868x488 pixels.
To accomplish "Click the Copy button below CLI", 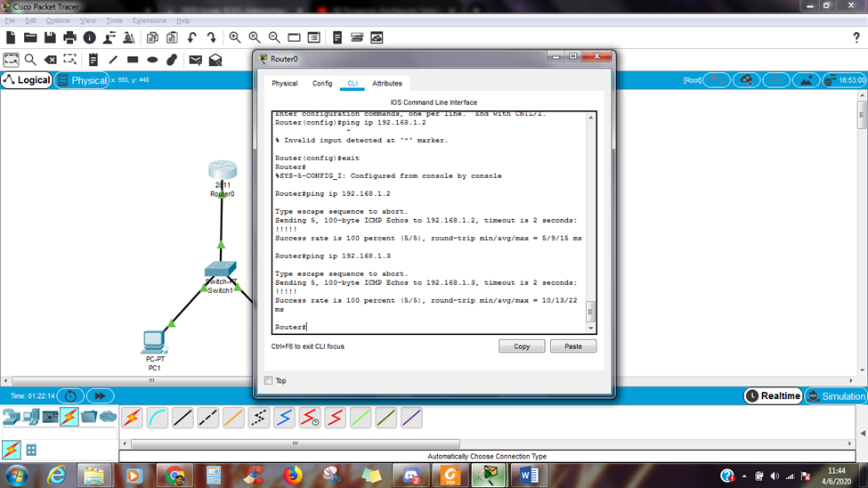I will 522,346.
